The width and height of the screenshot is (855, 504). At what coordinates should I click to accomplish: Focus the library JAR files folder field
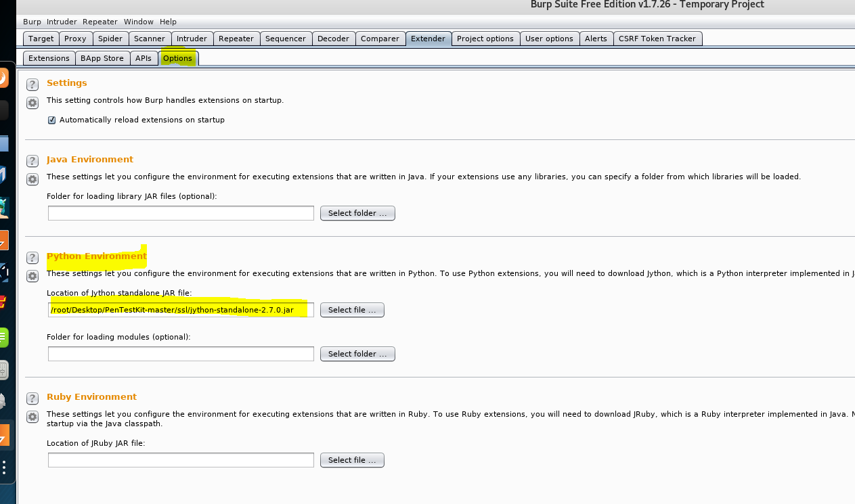(x=181, y=213)
